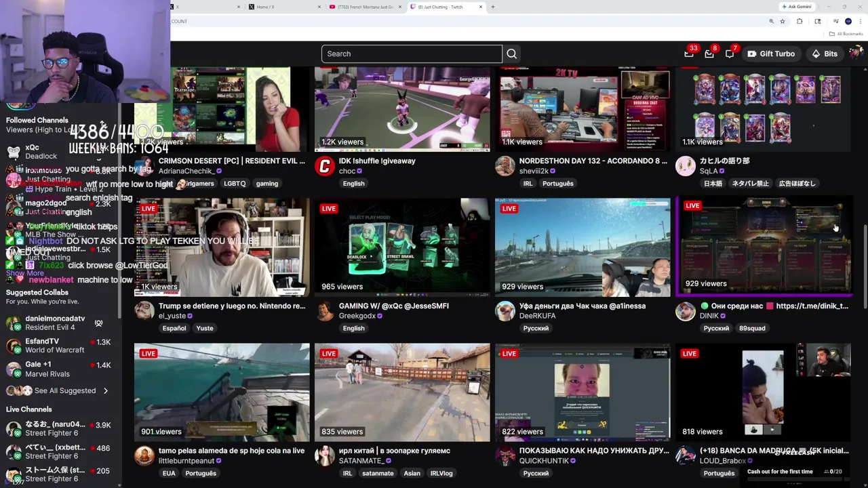This screenshot has width=868, height=488.
Task: Click the QUICKHUNTIK channel name
Action: point(544,461)
